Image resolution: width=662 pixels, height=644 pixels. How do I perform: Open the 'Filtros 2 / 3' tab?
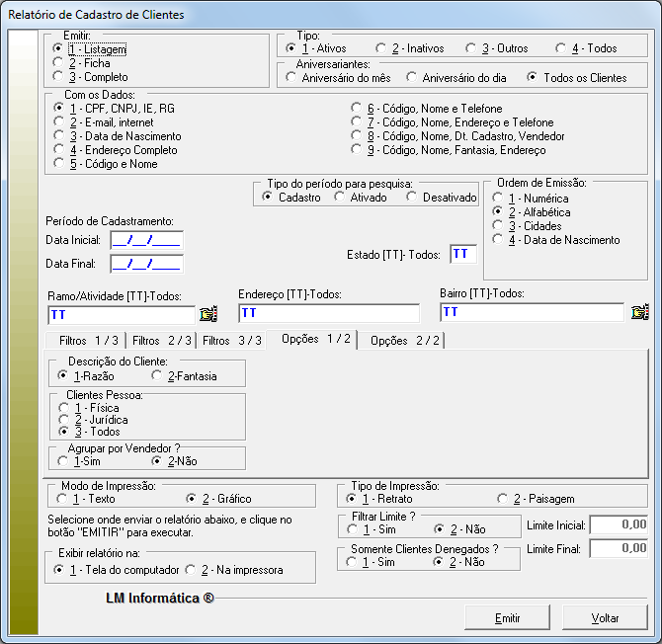pos(162,340)
